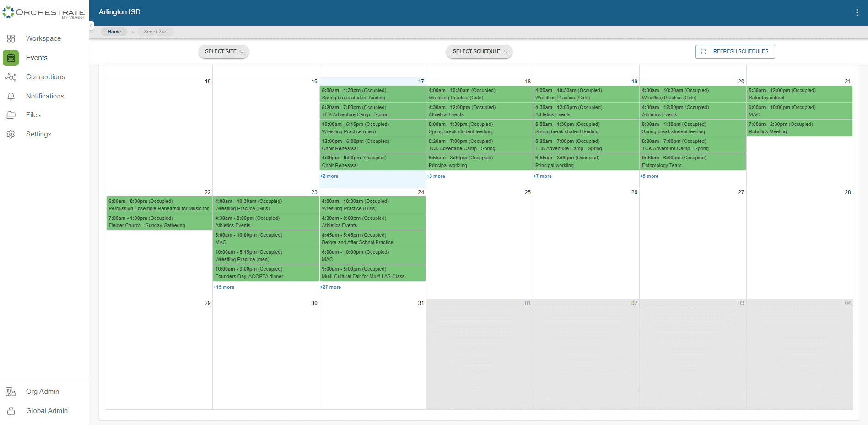This screenshot has height=425, width=868.
Task: Open Notifications via the bell icon
Action: (11, 96)
